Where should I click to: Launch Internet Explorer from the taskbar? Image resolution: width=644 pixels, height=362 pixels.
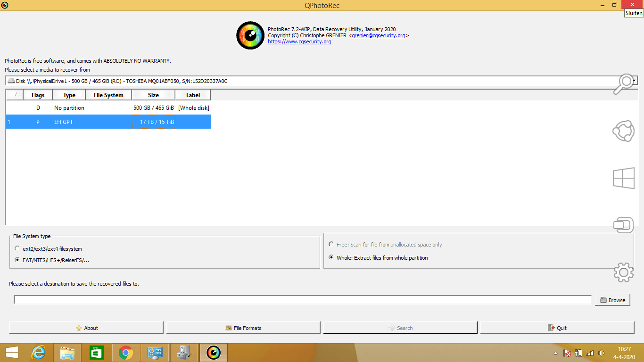click(x=38, y=353)
